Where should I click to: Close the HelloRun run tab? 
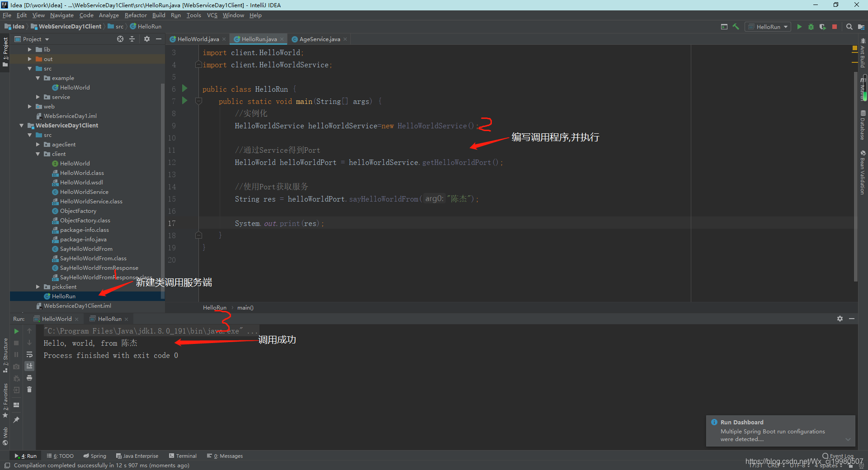pos(127,319)
